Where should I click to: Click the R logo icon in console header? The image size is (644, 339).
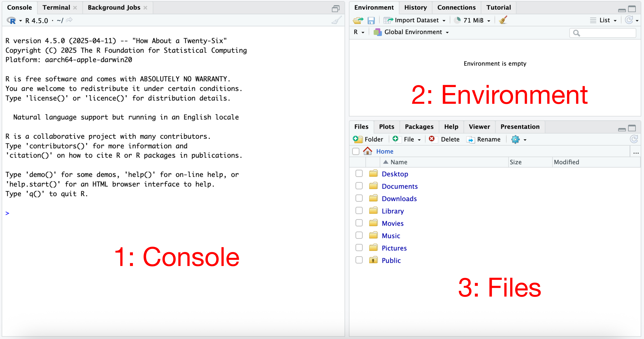pos(11,21)
